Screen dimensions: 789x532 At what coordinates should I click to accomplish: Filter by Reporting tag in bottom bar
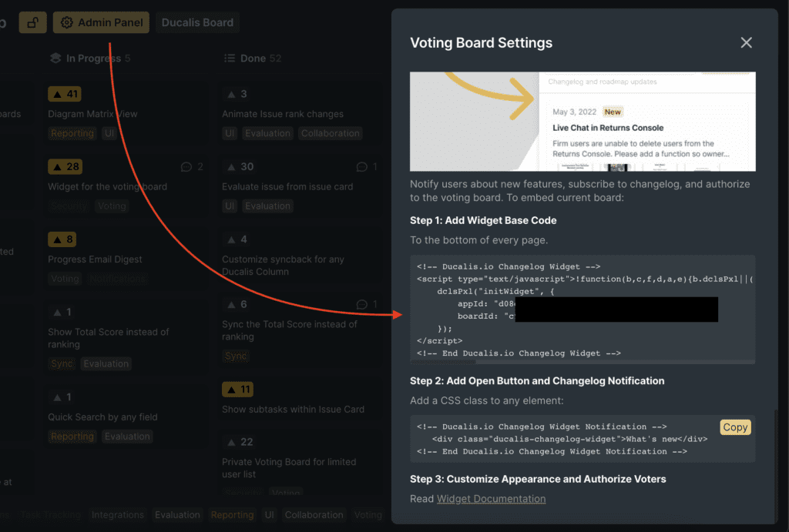(232, 515)
